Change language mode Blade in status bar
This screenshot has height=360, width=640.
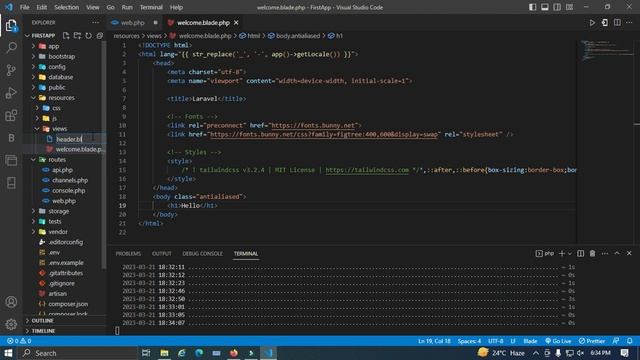pos(530,341)
